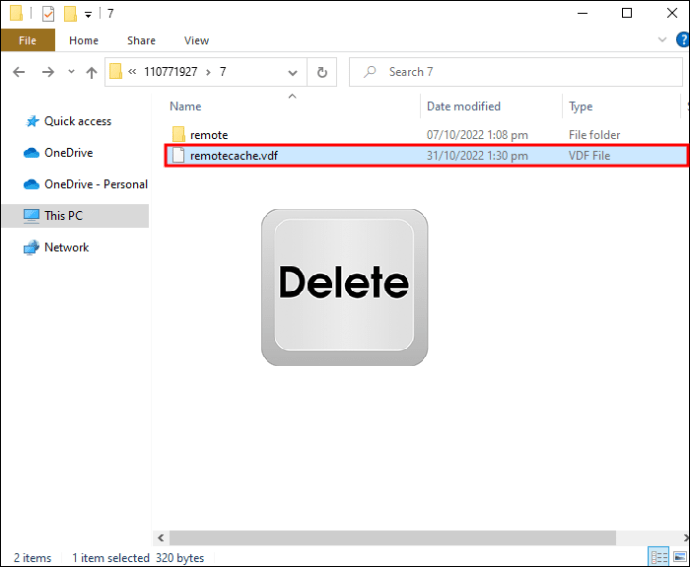
Task: Expand the address bar history dropdown
Action: pyautogui.click(x=293, y=72)
